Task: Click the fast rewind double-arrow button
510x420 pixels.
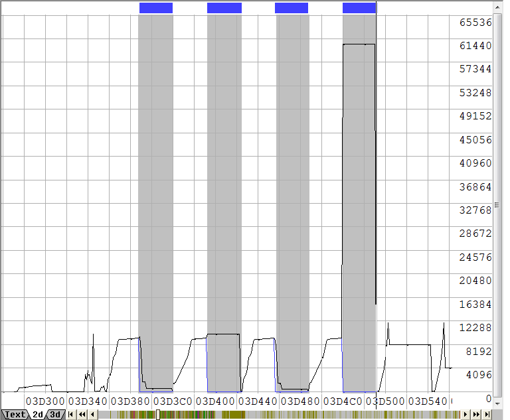Action: coord(82,415)
